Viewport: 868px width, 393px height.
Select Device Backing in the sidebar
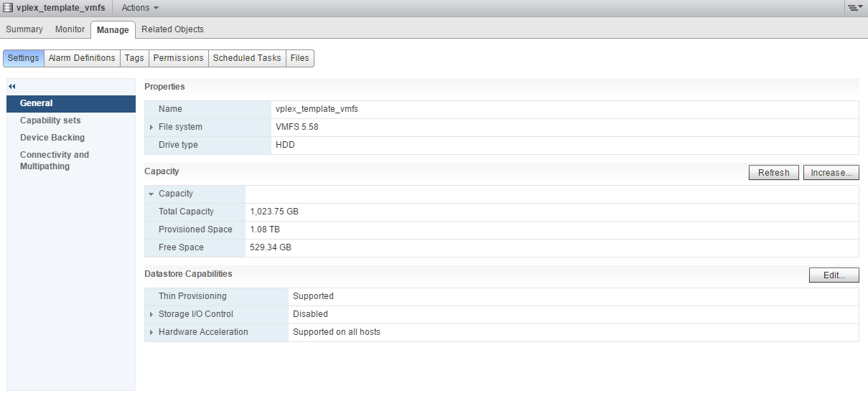[x=52, y=138]
